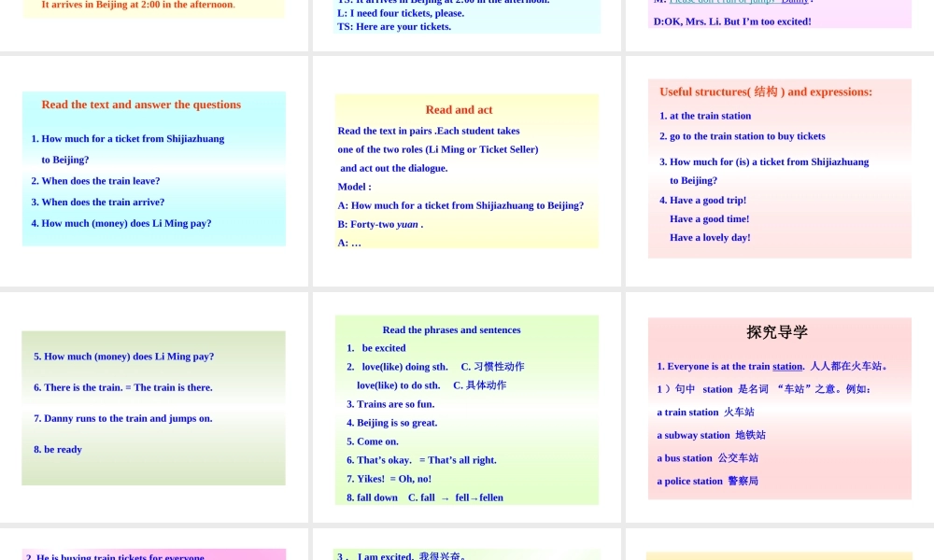Viewport: 934px width, 560px height.
Task: Open the '探究导学' slide thumbnail
Action: 780,408
